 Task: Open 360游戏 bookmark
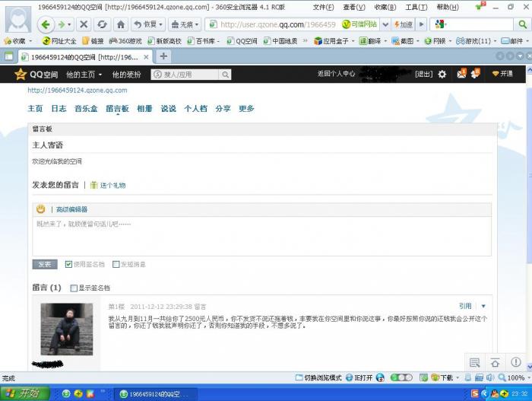tap(125, 41)
